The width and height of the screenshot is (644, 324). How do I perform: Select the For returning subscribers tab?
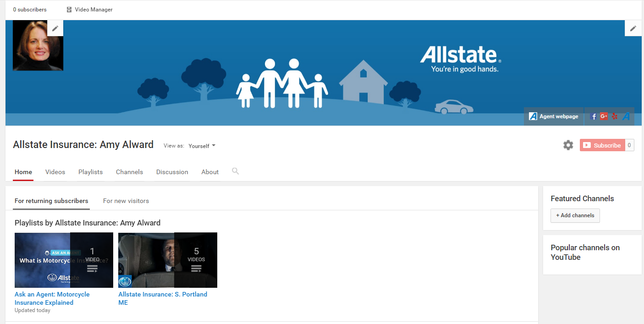(x=51, y=201)
